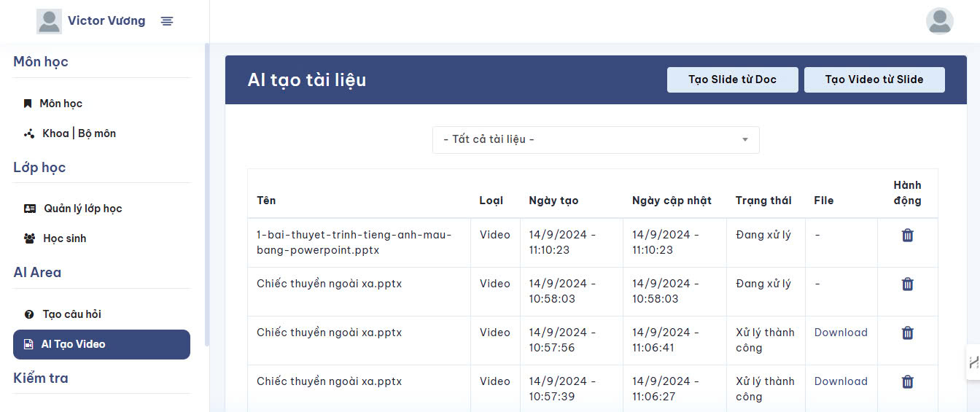Viewport: 980px width, 412px height.
Task: Click the people icon beside Học sinh
Action: tap(30, 238)
